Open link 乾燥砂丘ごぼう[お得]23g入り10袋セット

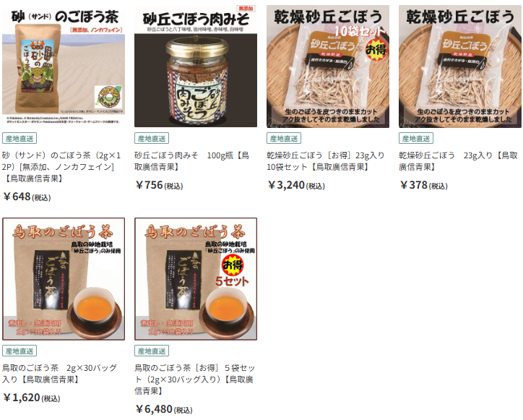(326, 161)
